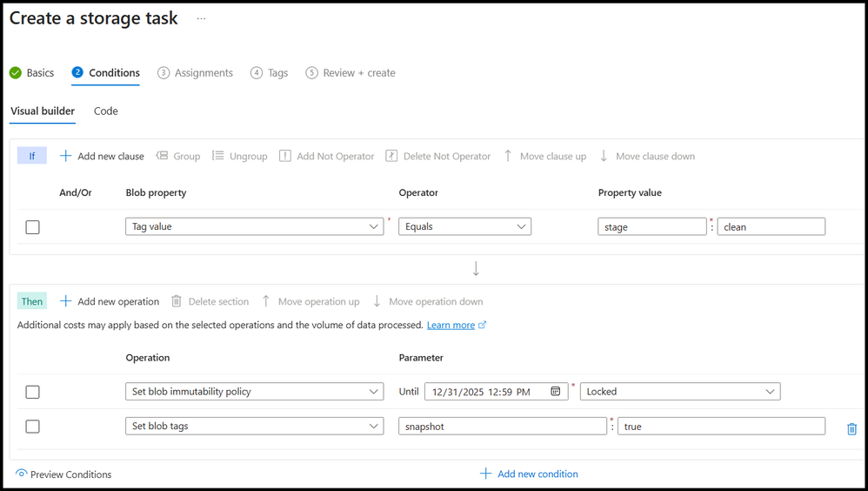This screenshot has height=491, width=868.
Task: Click the Ungroup clauses icon
Action: (x=217, y=156)
